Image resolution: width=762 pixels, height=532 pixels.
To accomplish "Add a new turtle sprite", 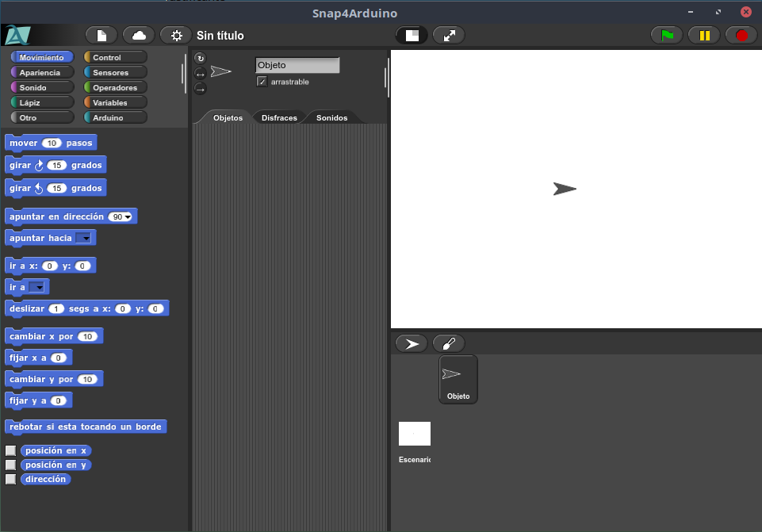I will (x=412, y=344).
